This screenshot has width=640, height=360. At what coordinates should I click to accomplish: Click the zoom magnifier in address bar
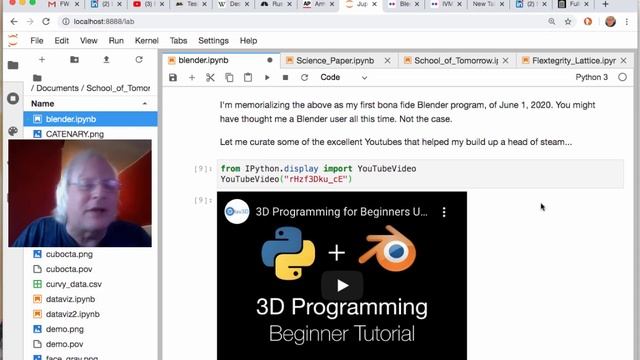click(x=552, y=21)
